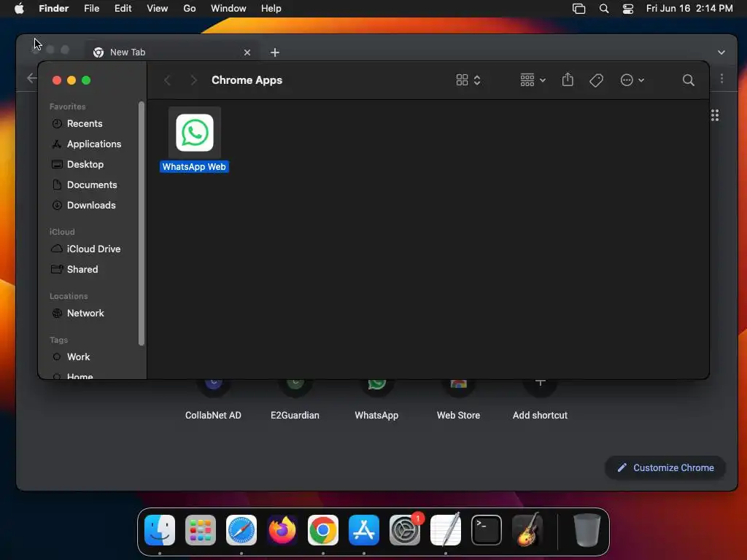Open Chrome tab search chevron

click(x=721, y=52)
